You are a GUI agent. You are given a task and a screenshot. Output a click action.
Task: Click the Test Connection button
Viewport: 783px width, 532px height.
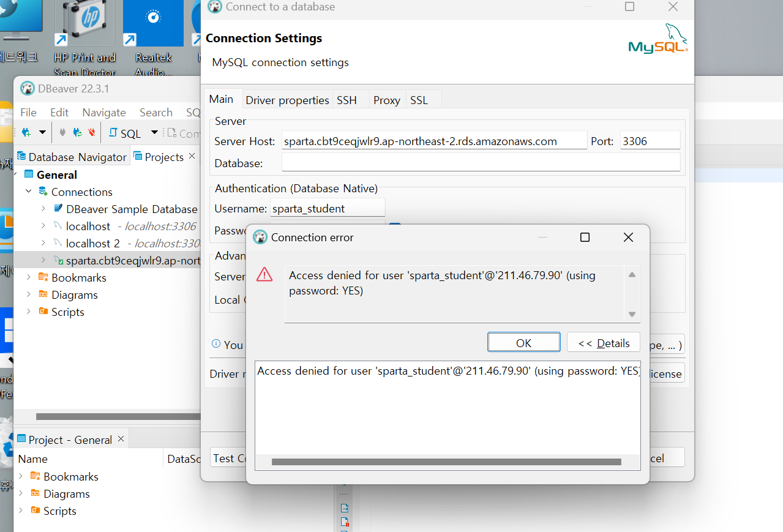[x=228, y=458]
